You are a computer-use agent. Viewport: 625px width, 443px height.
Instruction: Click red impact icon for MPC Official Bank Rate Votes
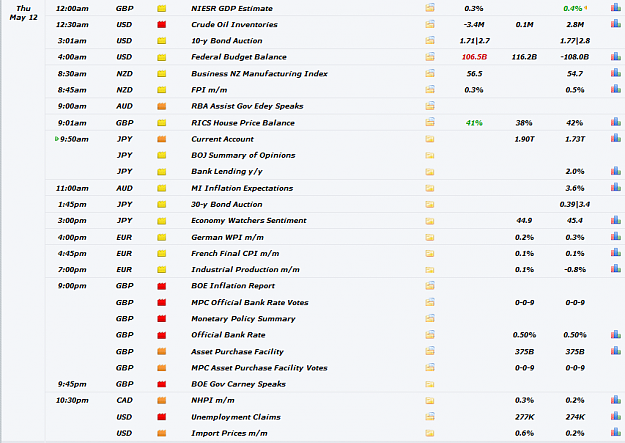(161, 303)
